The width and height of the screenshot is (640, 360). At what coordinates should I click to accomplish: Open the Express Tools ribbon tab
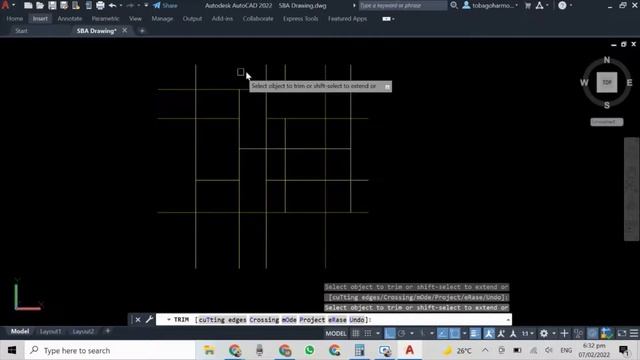tap(300, 19)
